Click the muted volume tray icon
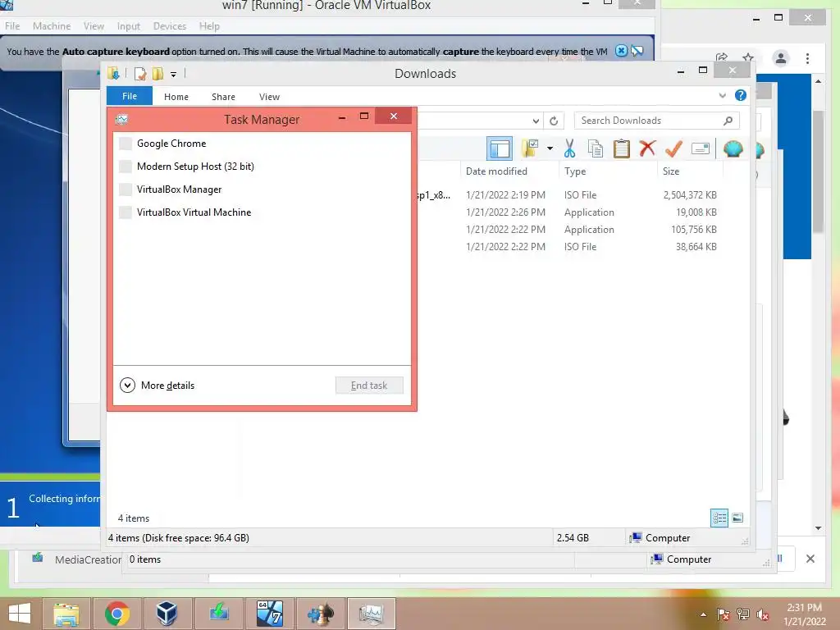The width and height of the screenshot is (840, 630). click(763, 614)
